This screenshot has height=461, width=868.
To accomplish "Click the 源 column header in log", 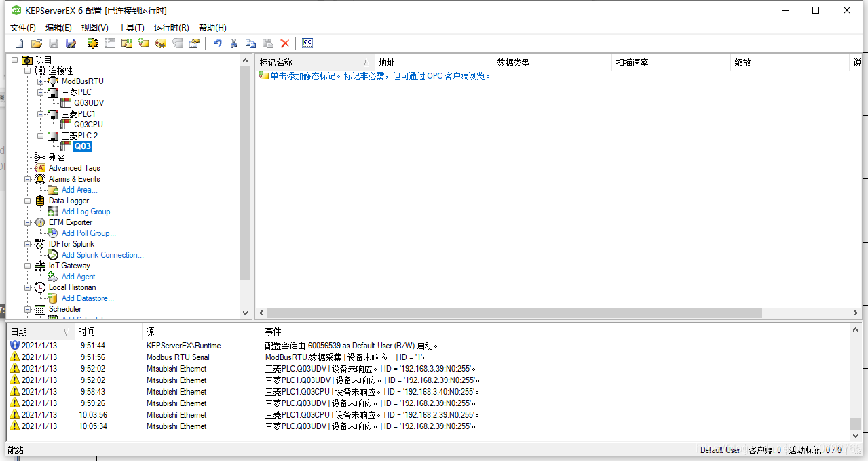I will [202, 332].
